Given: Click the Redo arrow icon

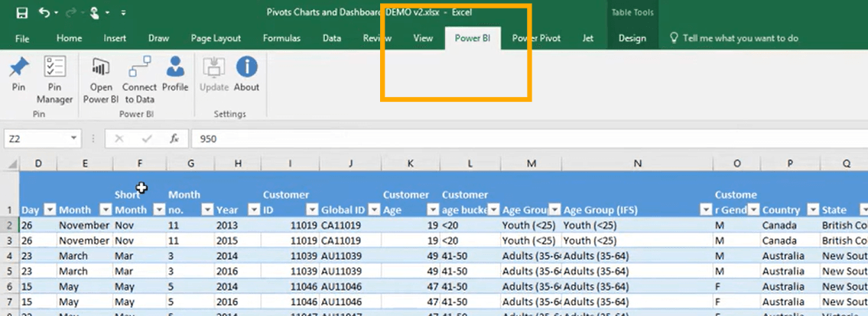Looking at the screenshot, I should coord(70,12).
